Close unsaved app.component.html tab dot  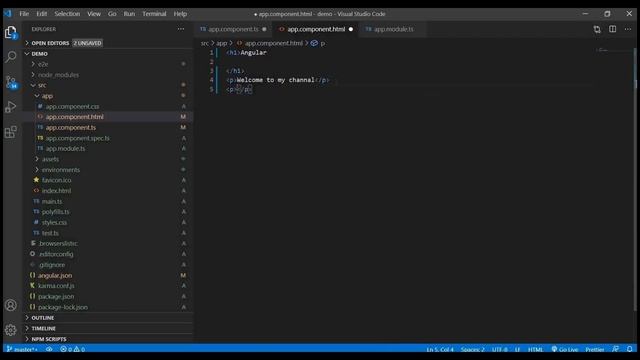coord(351,29)
